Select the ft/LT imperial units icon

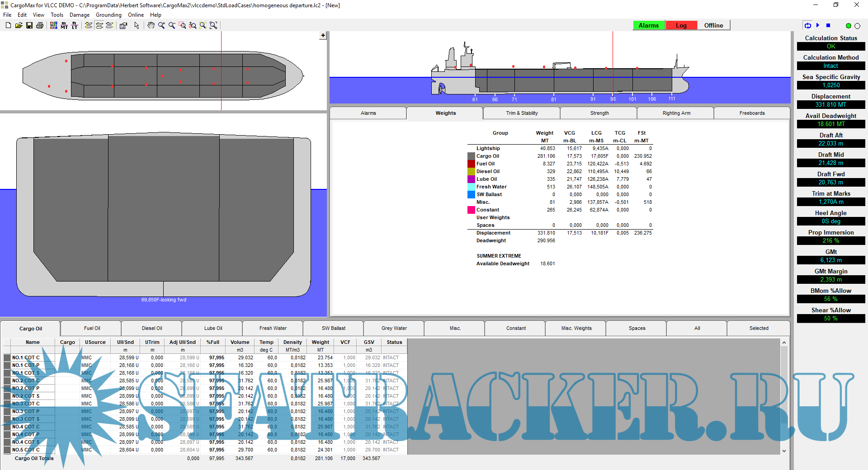(75, 26)
